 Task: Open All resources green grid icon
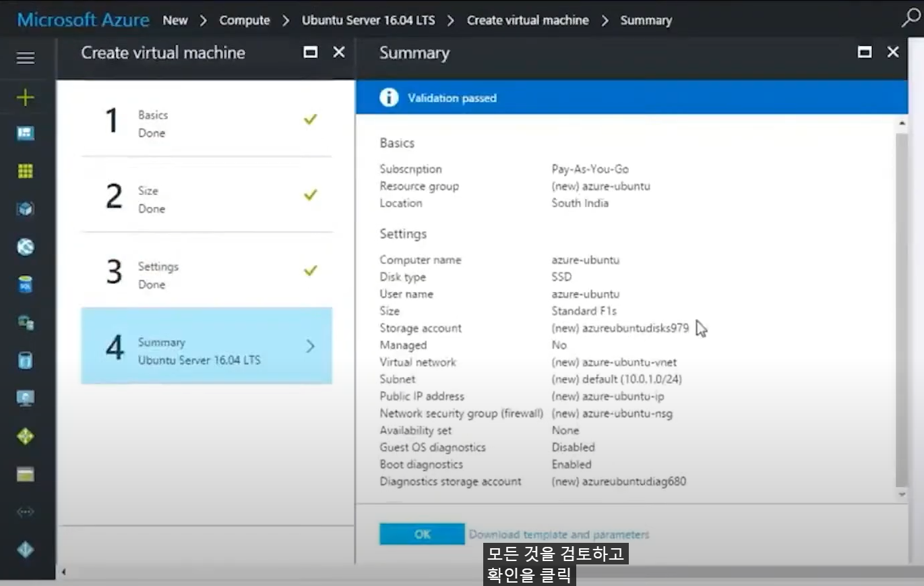(26, 171)
